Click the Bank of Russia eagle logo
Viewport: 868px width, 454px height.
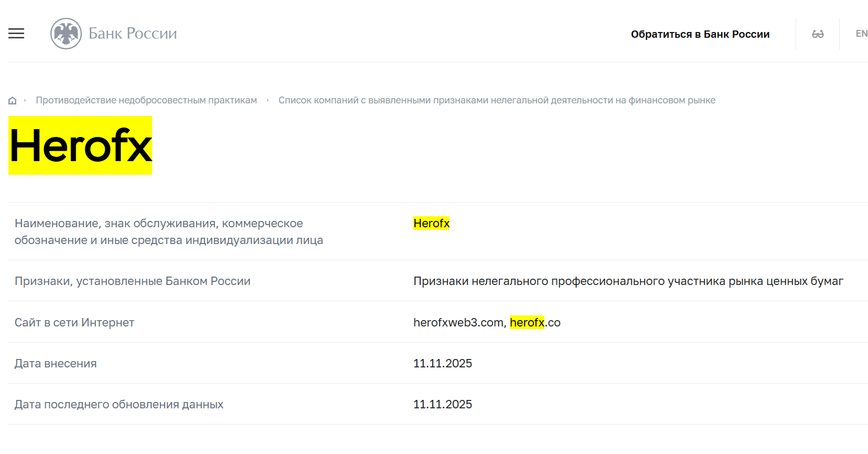click(66, 34)
